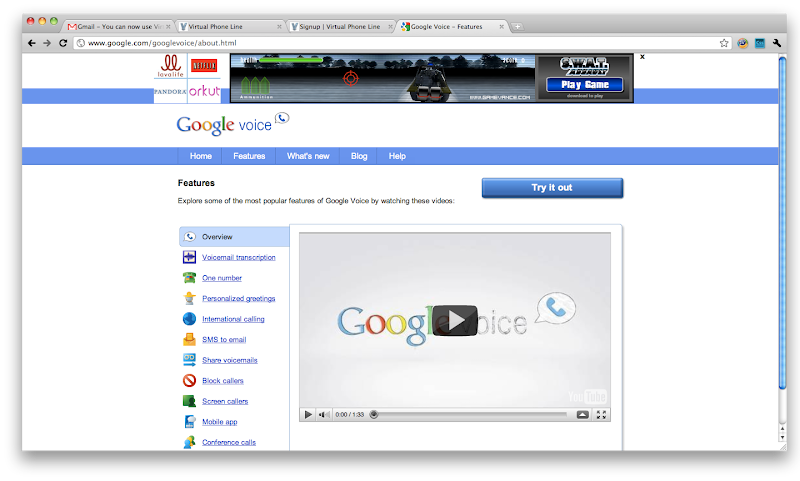This screenshot has height=481, width=800.
Task: Click the International calling globe icon
Action: (x=189, y=319)
